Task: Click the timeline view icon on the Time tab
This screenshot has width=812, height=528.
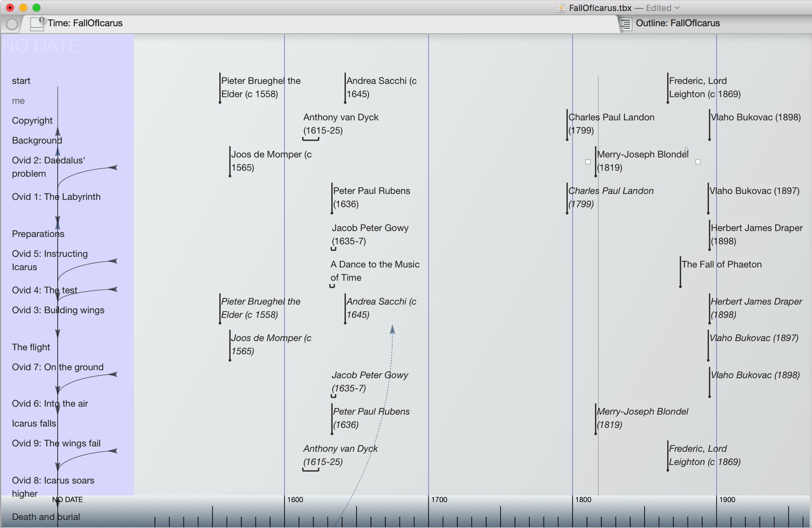Action: pyautogui.click(x=36, y=24)
